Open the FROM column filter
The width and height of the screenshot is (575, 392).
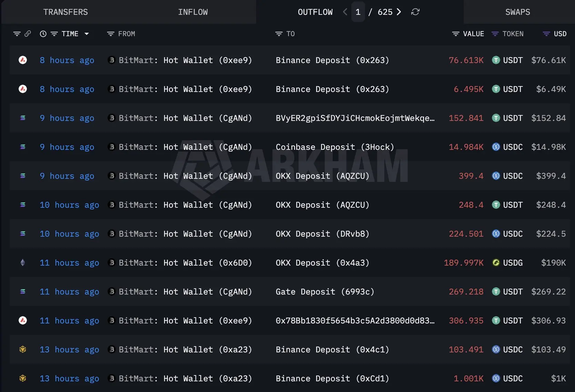tap(111, 34)
